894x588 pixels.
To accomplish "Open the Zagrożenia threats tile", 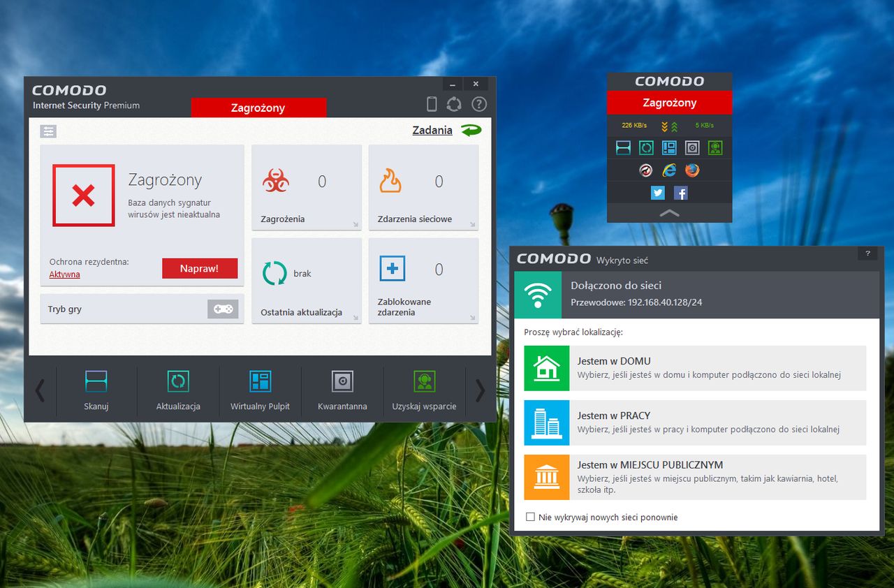I will (x=307, y=187).
